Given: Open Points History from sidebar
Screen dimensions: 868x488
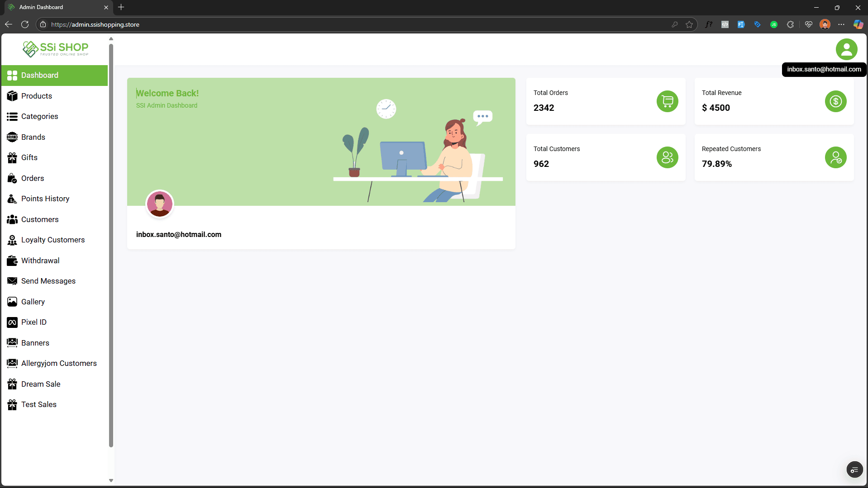Looking at the screenshot, I should click(45, 199).
